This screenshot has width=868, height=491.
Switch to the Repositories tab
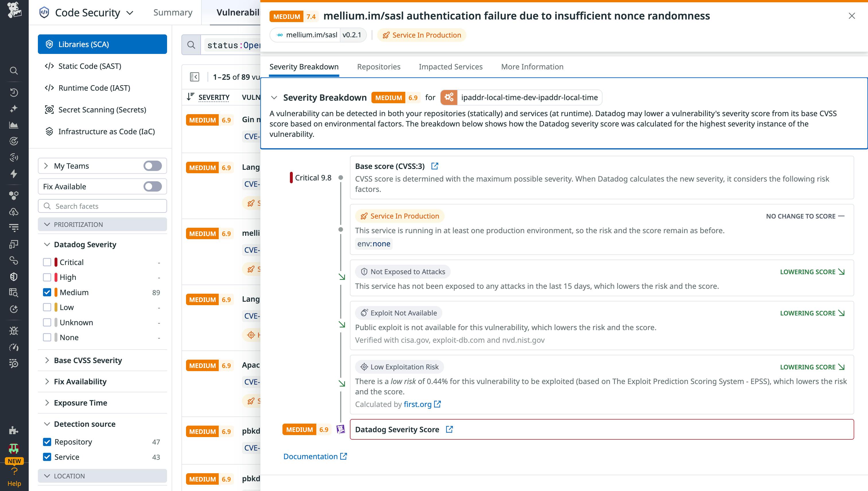coord(379,67)
